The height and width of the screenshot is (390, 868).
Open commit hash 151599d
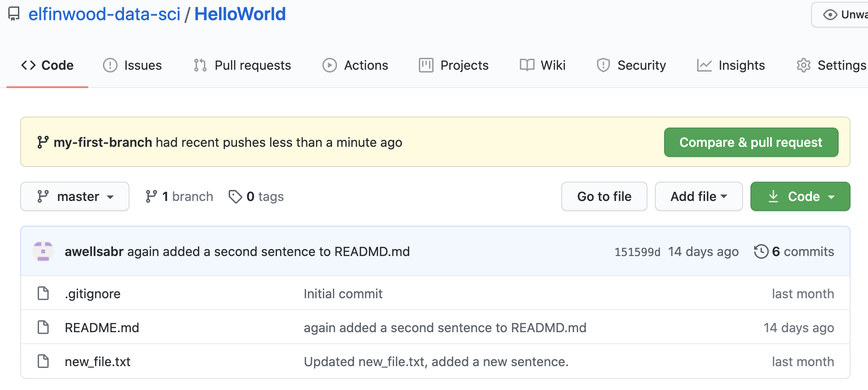tap(637, 252)
